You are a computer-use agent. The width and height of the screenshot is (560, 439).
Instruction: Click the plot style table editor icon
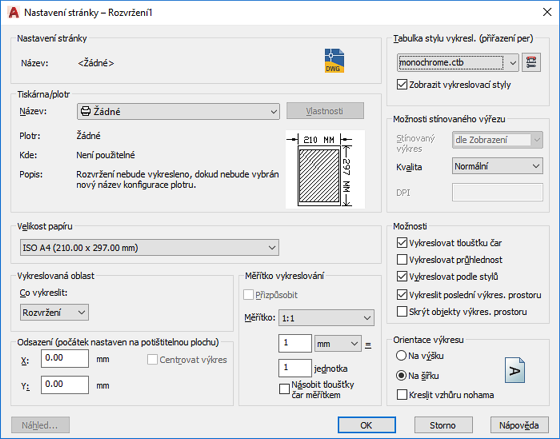pos(531,63)
